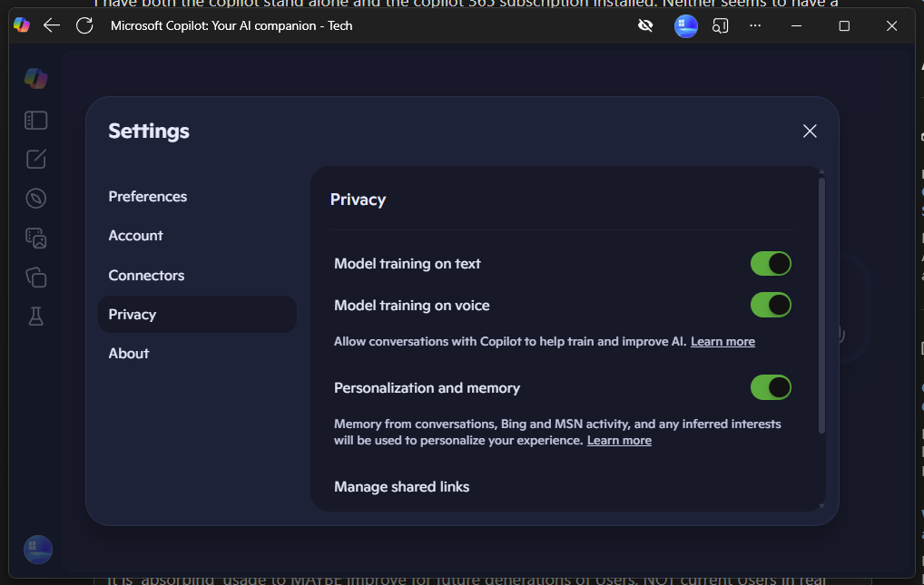Click the Model training on text label
Screen dimensions: 924x585
click(408, 263)
